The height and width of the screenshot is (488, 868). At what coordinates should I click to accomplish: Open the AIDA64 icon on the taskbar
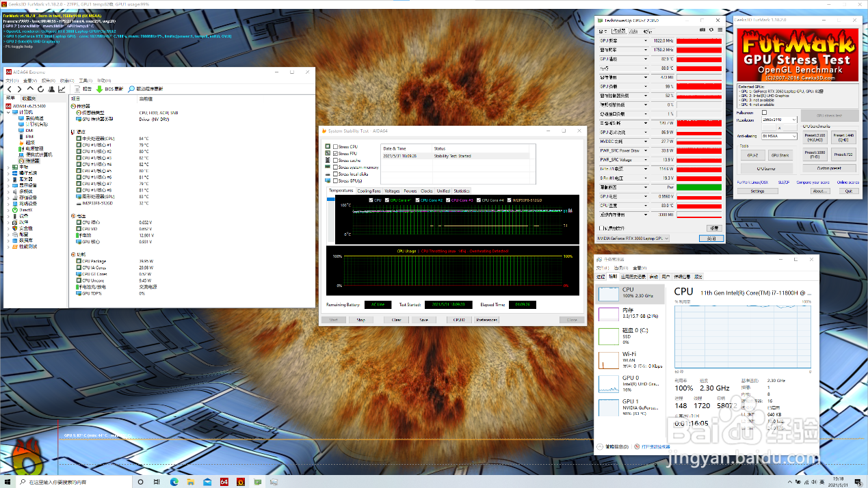point(224,482)
